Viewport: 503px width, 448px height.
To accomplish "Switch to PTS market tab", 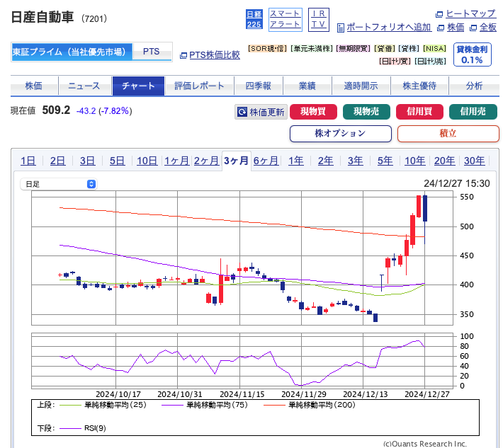I will [x=152, y=52].
